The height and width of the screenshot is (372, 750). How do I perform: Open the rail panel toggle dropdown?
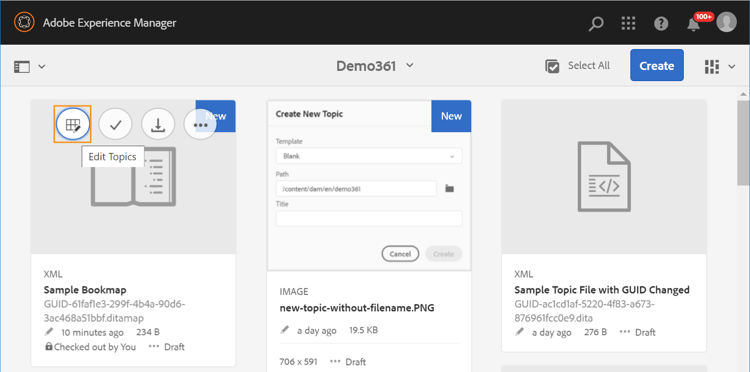(29, 66)
